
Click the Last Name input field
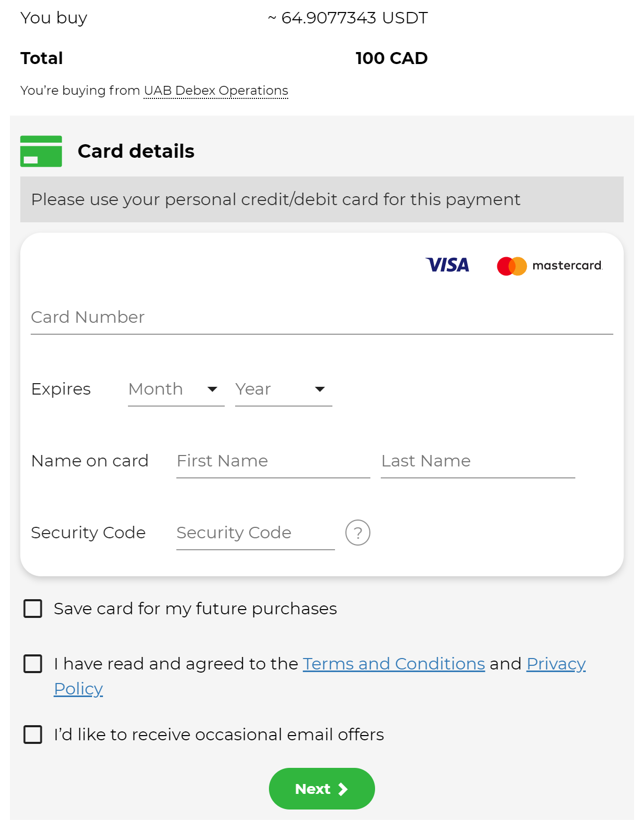pyautogui.click(x=478, y=461)
